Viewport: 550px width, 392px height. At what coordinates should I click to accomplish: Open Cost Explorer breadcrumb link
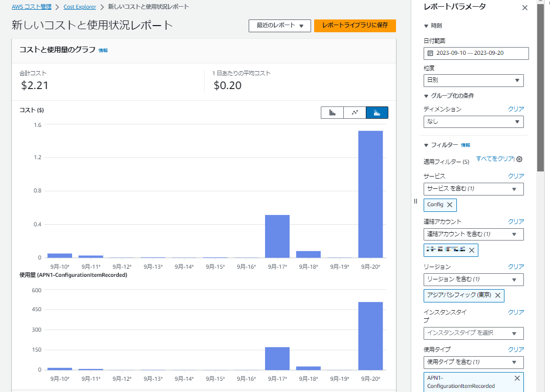pyautogui.click(x=80, y=7)
